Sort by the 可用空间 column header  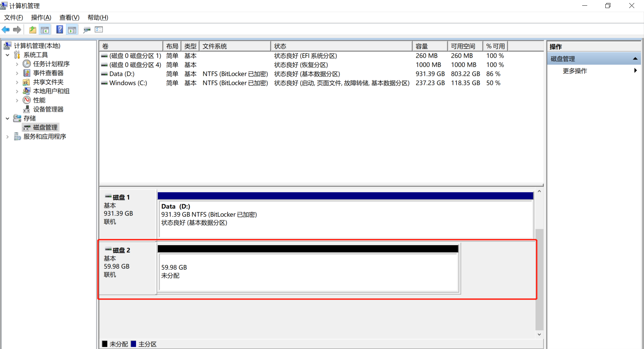pyautogui.click(x=465, y=46)
